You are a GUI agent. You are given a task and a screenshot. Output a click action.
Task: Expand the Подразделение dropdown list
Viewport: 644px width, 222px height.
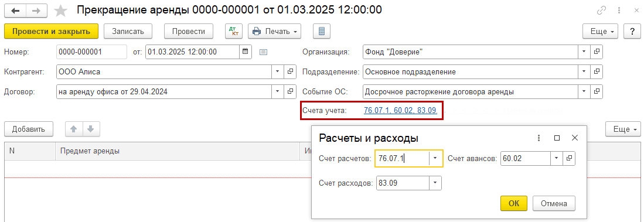pyautogui.click(x=584, y=71)
